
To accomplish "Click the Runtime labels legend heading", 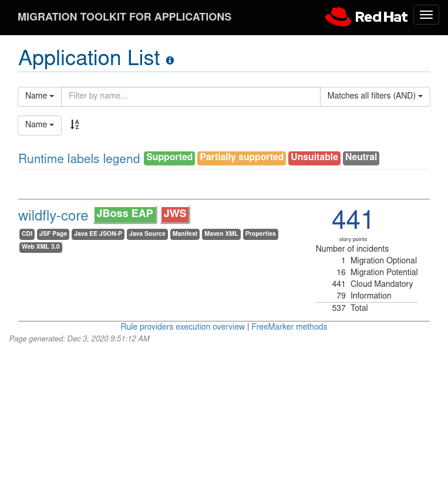I will tap(79, 159).
